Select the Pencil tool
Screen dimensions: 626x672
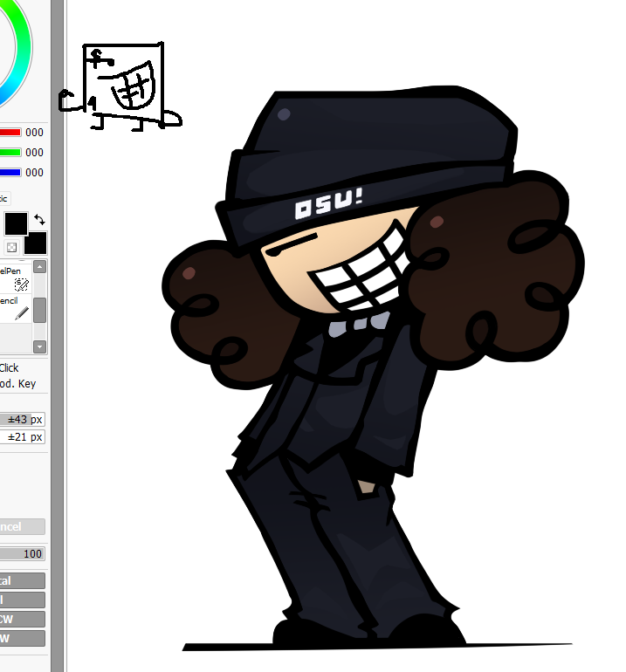(16, 309)
